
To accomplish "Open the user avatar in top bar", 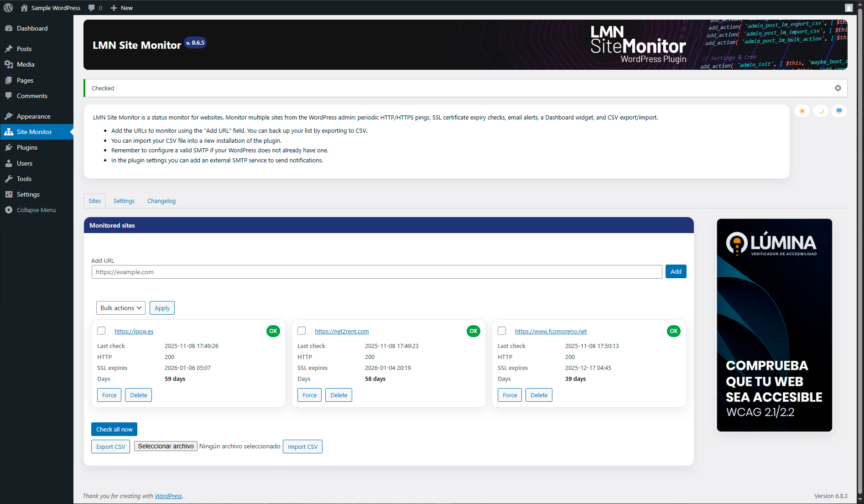I will point(848,8).
